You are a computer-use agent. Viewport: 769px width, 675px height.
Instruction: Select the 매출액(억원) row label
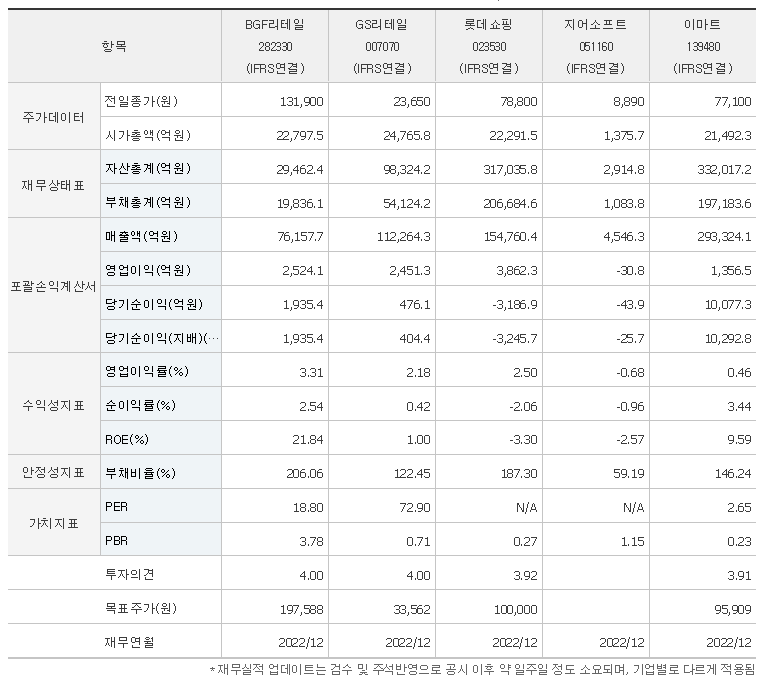(x=141, y=236)
